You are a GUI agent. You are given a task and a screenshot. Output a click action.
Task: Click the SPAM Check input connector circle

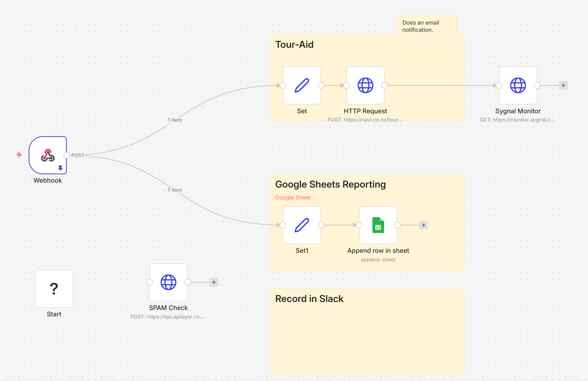click(149, 282)
